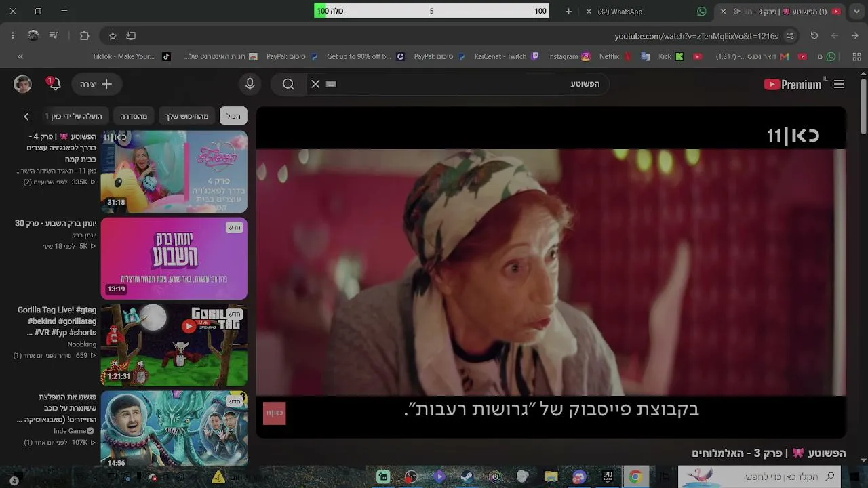Viewport: 868px width, 488px height.
Task: Open the Netflix bookmark
Action: point(615,57)
